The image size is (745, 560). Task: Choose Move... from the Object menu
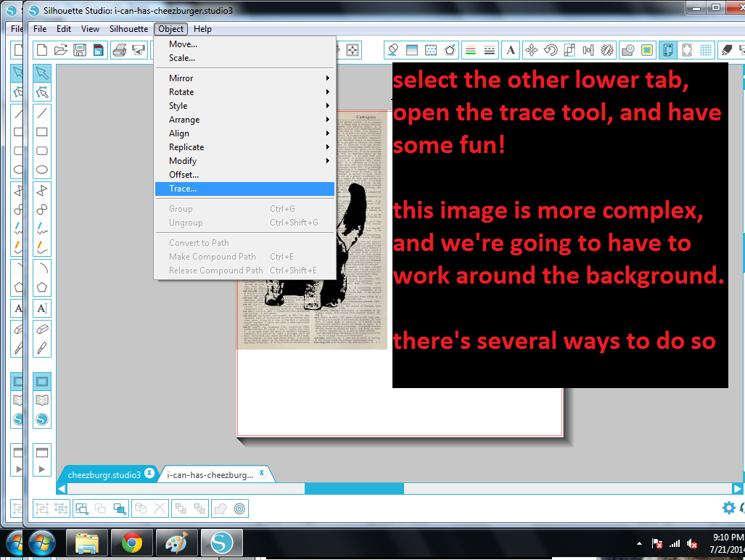pyautogui.click(x=244, y=44)
